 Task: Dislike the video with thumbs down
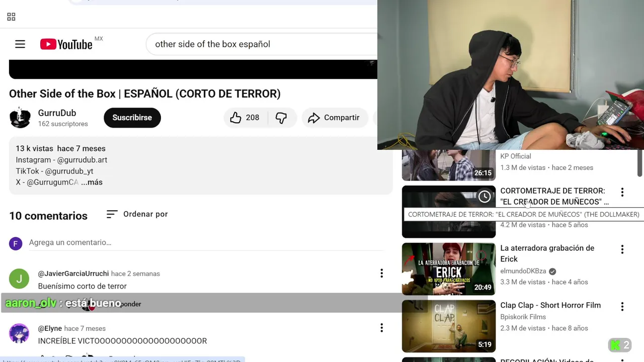281,118
